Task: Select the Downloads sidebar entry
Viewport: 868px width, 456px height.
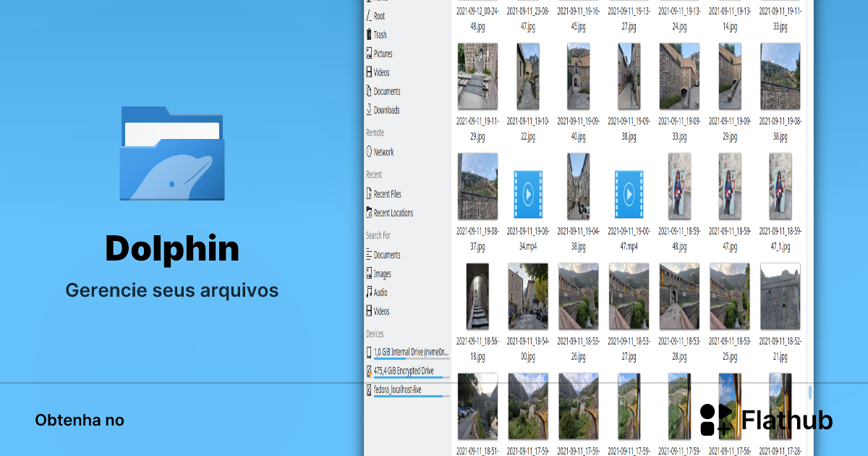Action: 386,110
